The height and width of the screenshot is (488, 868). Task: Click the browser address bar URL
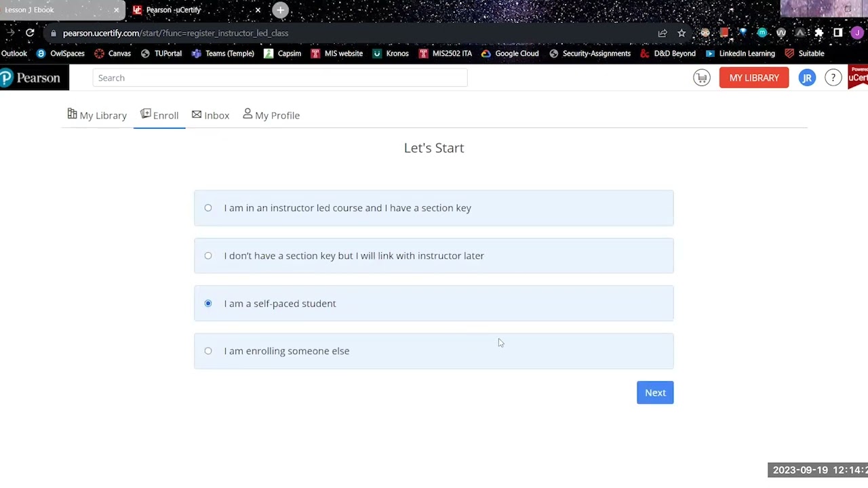176,33
